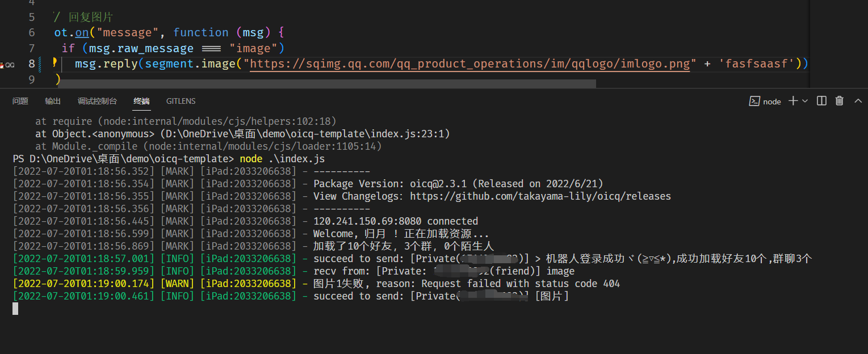Open the GITLENS panel tab
Image resolution: width=868 pixels, height=354 pixels.
pyautogui.click(x=181, y=101)
